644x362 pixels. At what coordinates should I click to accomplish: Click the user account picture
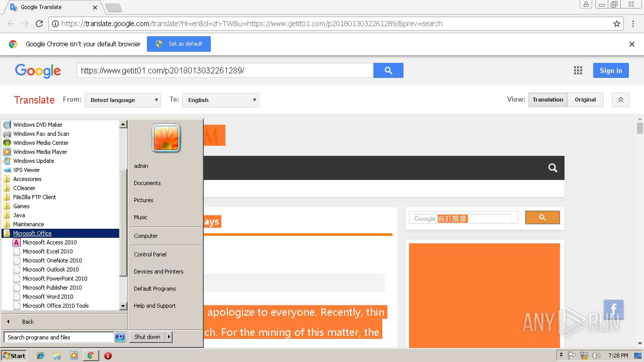point(166,138)
